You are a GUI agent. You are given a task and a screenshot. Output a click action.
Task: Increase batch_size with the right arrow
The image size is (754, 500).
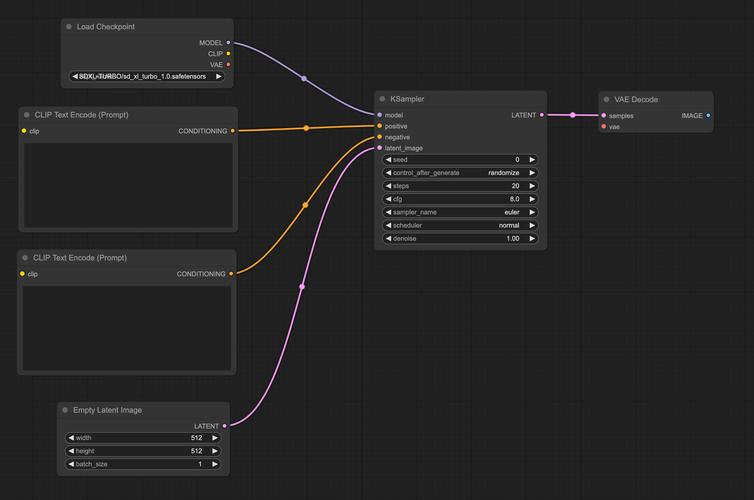pyautogui.click(x=214, y=464)
